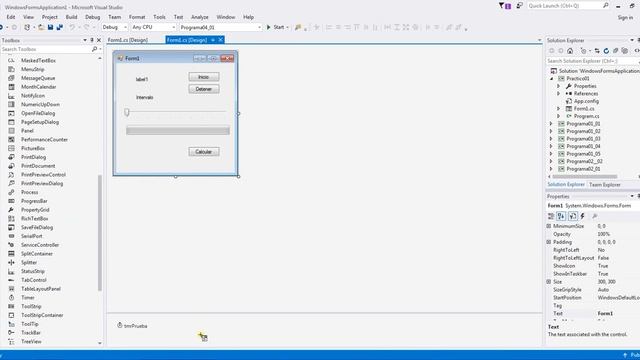Switch to Team Explorer tab

605,184
